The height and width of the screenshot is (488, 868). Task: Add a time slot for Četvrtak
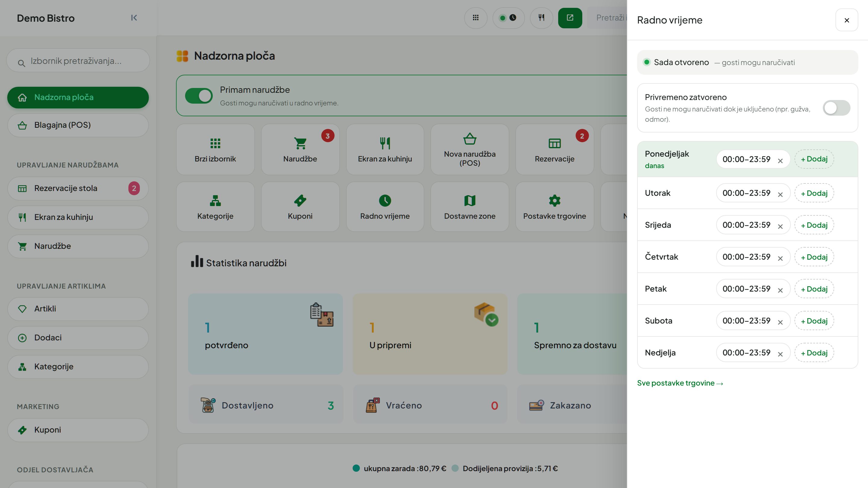(x=814, y=257)
